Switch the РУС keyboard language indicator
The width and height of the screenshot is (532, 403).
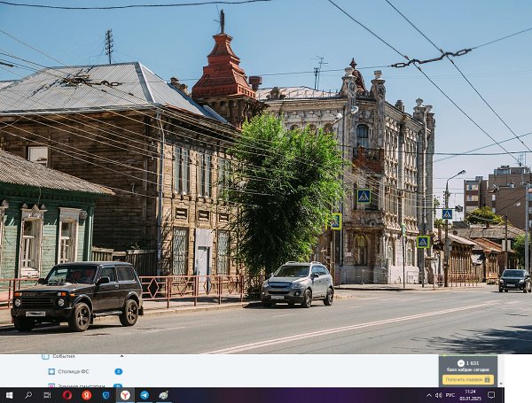450,395
